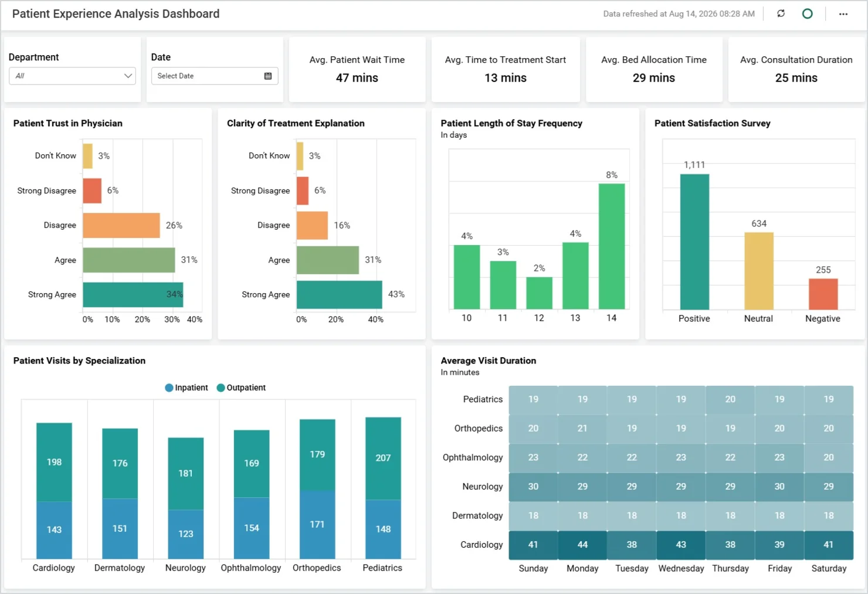868x594 pixels.
Task: Click the Strong Agree 43% bar in Clarity chart
Action: (340, 294)
